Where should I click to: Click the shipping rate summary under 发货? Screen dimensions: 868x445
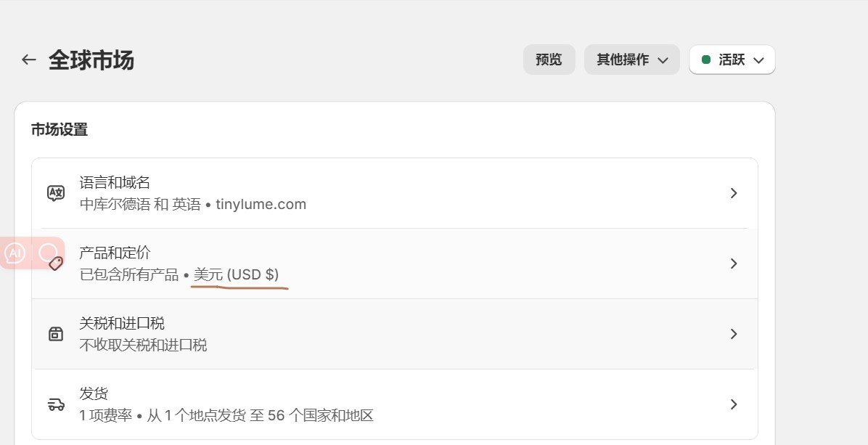(x=226, y=416)
